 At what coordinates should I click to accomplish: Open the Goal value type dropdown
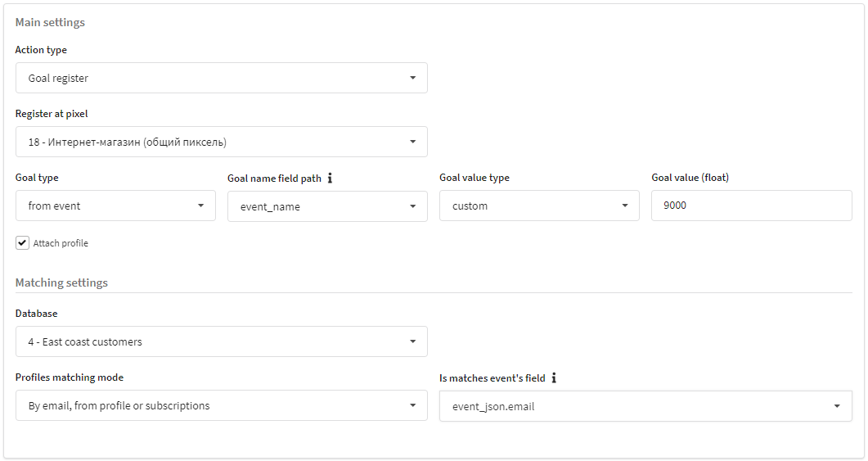pos(539,206)
